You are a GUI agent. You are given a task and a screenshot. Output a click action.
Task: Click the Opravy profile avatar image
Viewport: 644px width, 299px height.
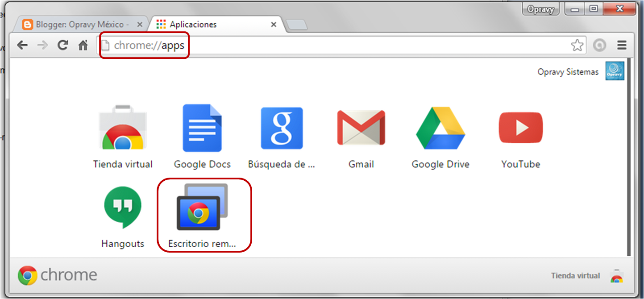[615, 71]
